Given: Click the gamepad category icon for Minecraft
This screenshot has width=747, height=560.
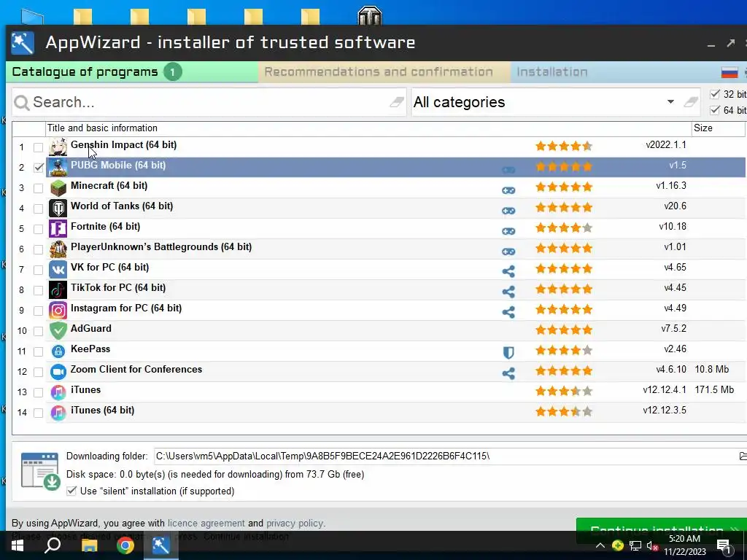Looking at the screenshot, I should [508, 190].
